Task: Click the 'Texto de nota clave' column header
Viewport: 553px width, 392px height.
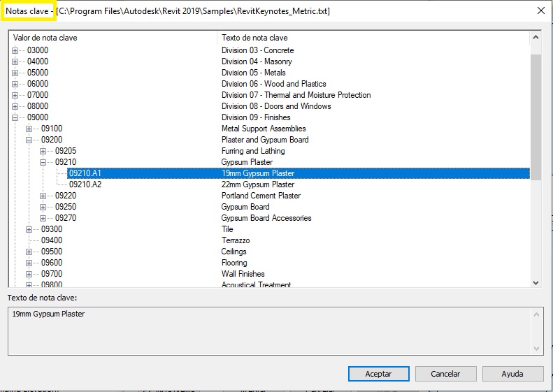Action: coord(371,38)
